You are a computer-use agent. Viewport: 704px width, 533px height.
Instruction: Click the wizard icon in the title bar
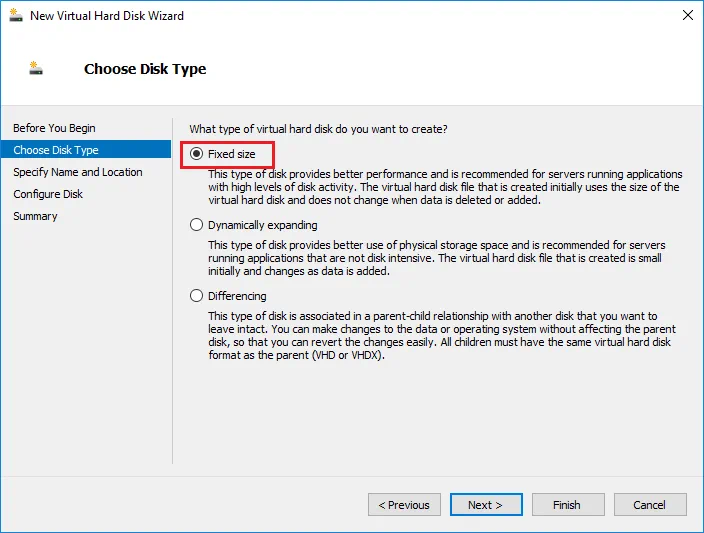(16, 15)
